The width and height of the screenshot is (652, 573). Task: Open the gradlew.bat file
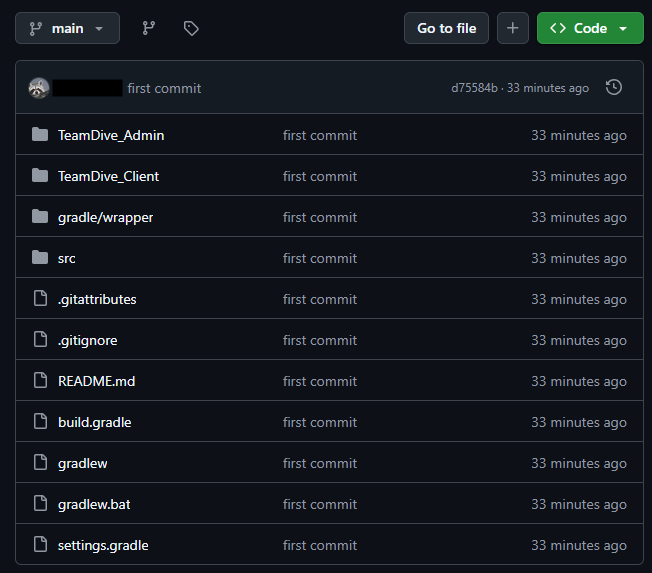click(x=94, y=504)
